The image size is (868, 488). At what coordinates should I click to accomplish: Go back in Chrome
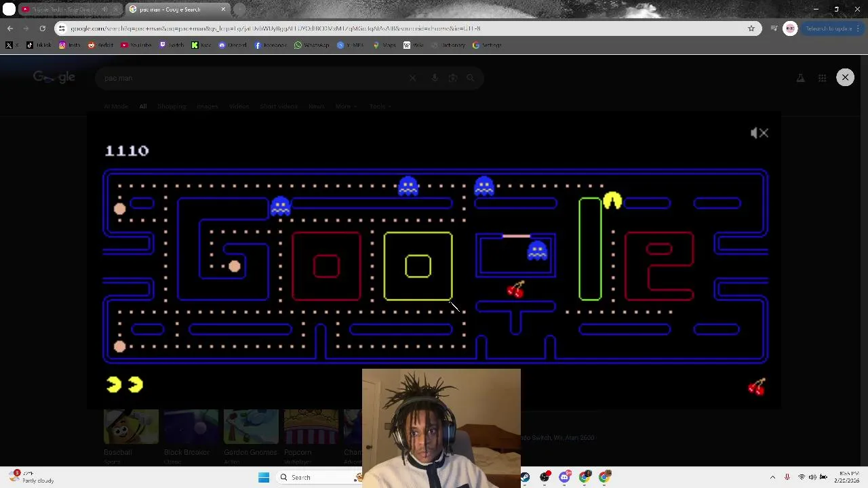point(9,28)
